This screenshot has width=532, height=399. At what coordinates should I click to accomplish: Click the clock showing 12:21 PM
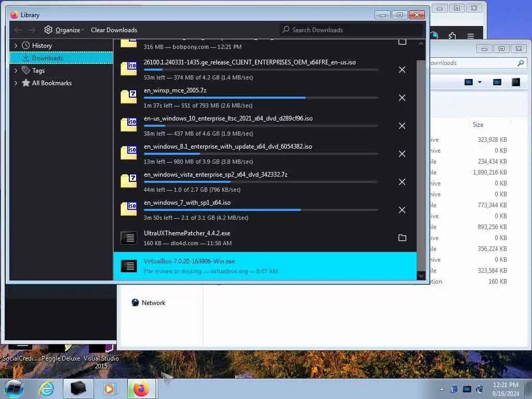click(x=506, y=385)
